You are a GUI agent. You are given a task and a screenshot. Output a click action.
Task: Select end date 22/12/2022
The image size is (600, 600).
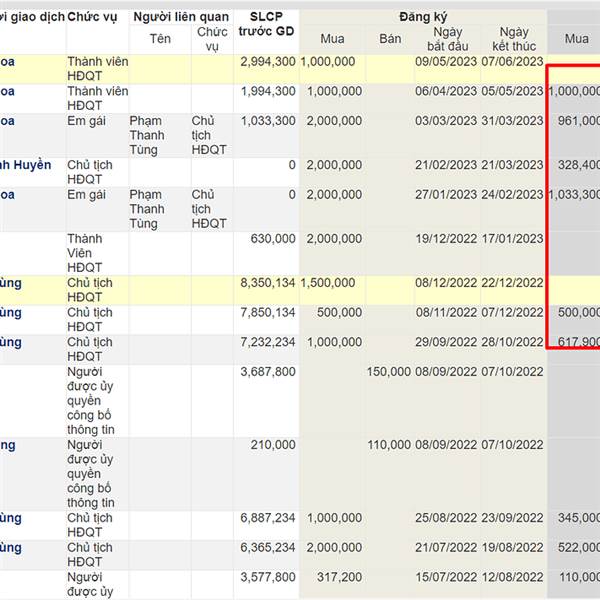(x=512, y=283)
